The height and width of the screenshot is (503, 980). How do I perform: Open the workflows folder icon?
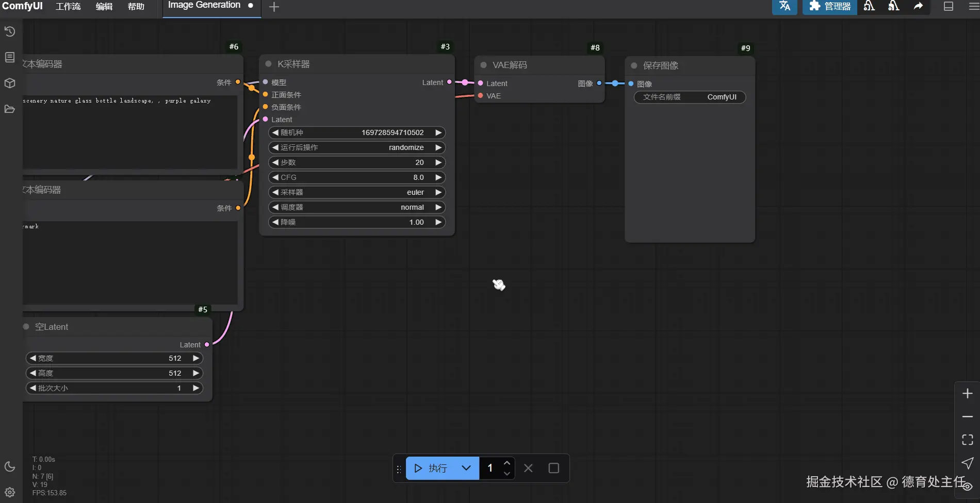point(10,109)
